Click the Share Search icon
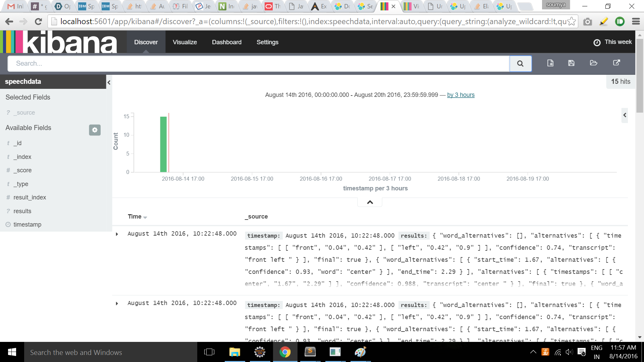 [616, 63]
